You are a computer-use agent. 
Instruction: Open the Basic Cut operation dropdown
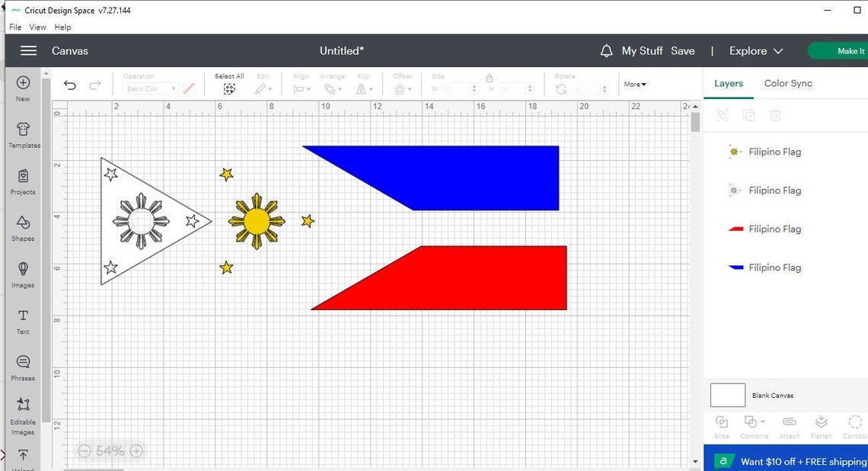tap(149, 88)
